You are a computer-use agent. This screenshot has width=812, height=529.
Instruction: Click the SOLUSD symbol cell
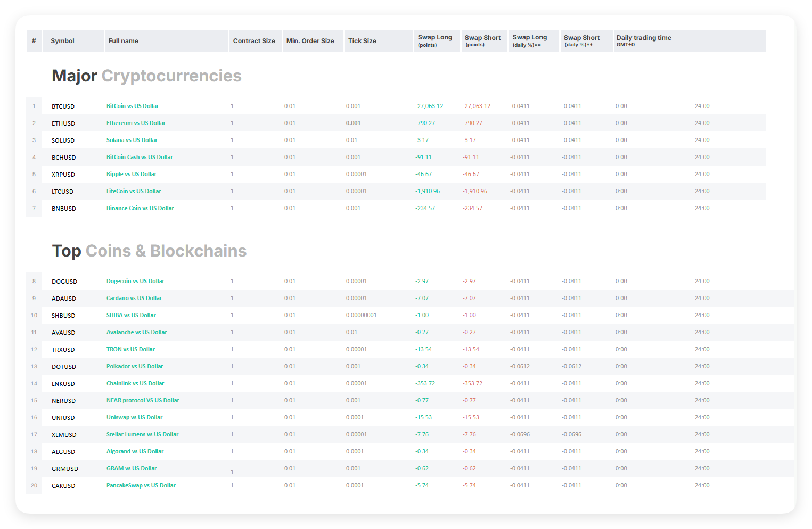(x=63, y=140)
